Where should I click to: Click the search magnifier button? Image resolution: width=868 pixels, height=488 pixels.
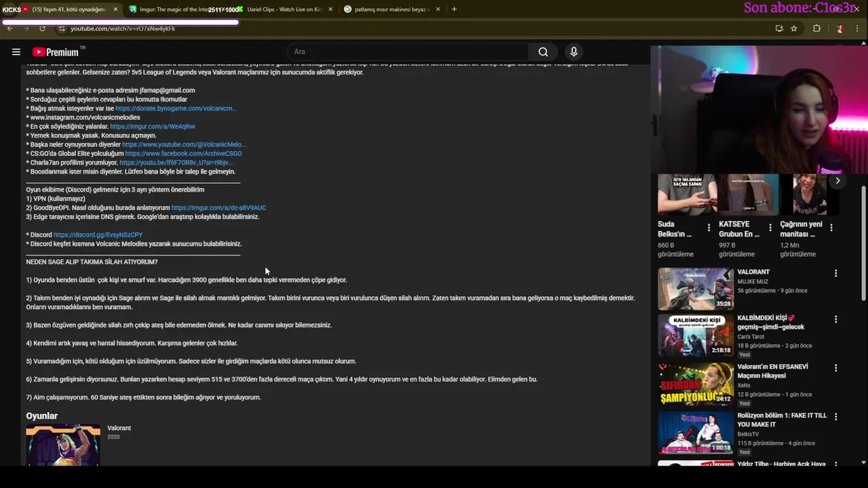point(543,52)
